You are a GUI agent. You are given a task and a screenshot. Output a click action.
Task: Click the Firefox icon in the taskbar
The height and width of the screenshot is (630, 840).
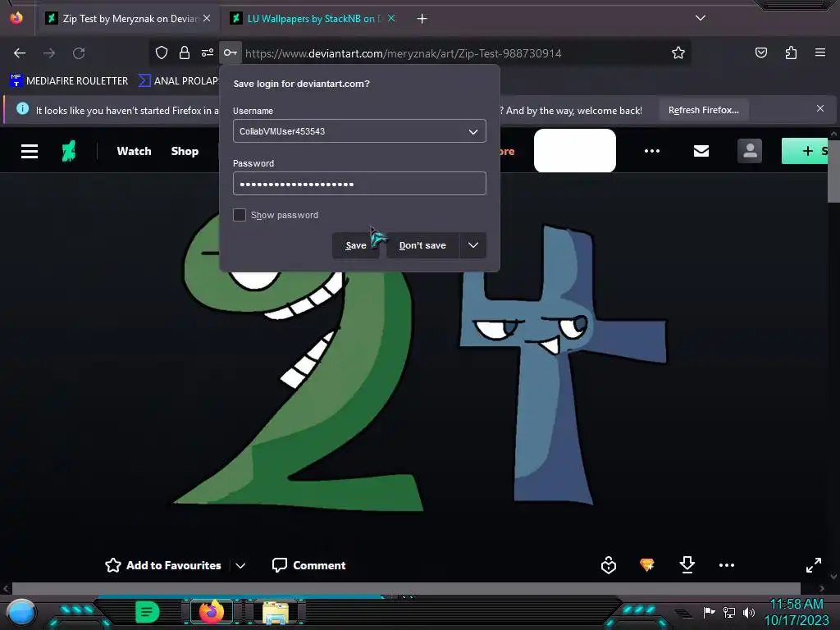point(211,612)
